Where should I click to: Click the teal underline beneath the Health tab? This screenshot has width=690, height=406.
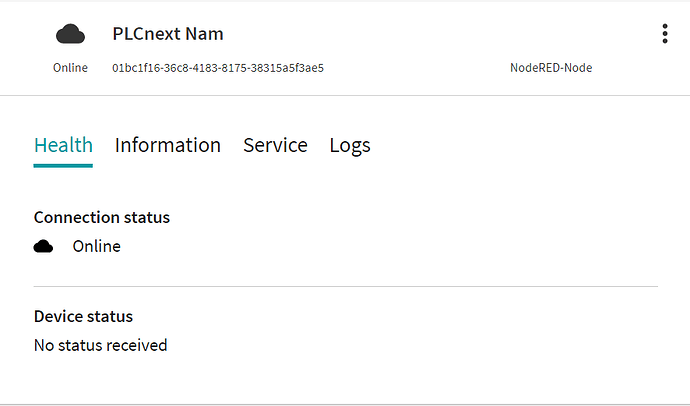[x=63, y=165]
